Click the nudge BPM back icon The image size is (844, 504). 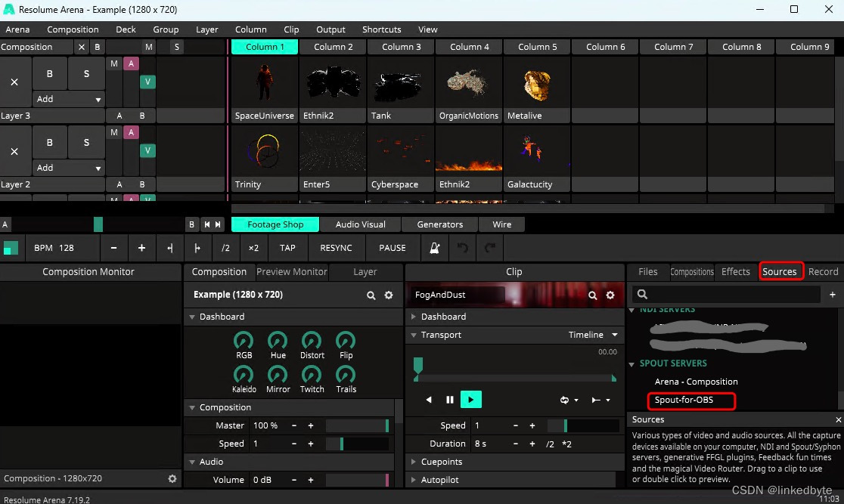(170, 248)
